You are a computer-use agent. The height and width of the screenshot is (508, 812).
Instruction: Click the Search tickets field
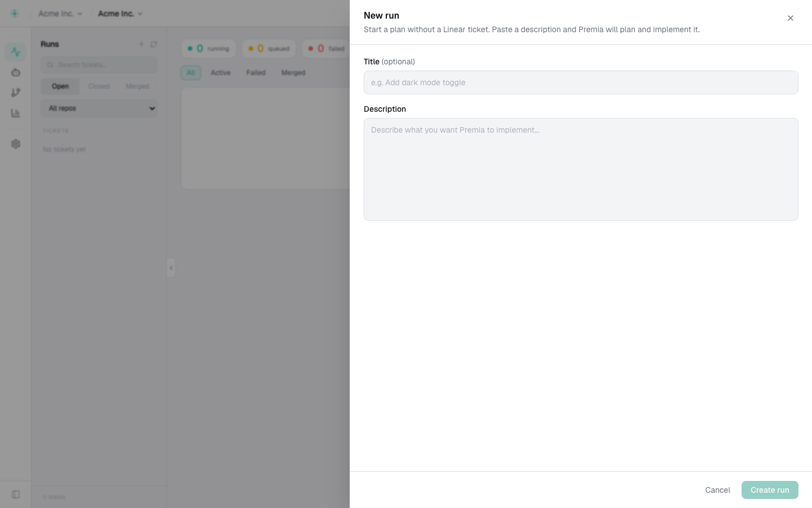point(99,65)
